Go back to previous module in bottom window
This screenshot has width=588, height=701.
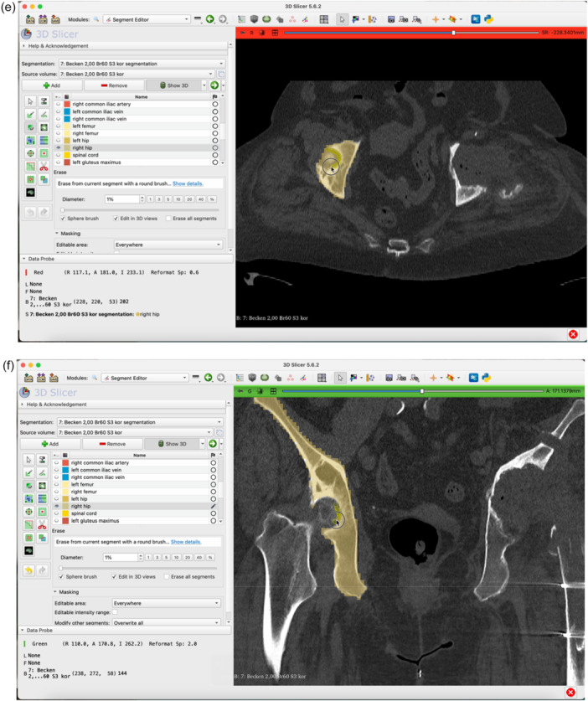point(208,378)
